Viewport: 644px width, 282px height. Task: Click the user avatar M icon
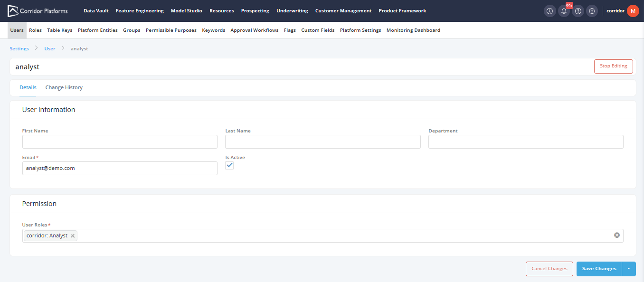tap(633, 11)
